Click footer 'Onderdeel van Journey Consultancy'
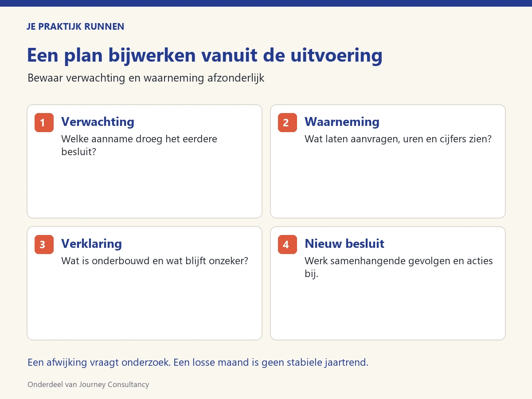 click(x=88, y=384)
